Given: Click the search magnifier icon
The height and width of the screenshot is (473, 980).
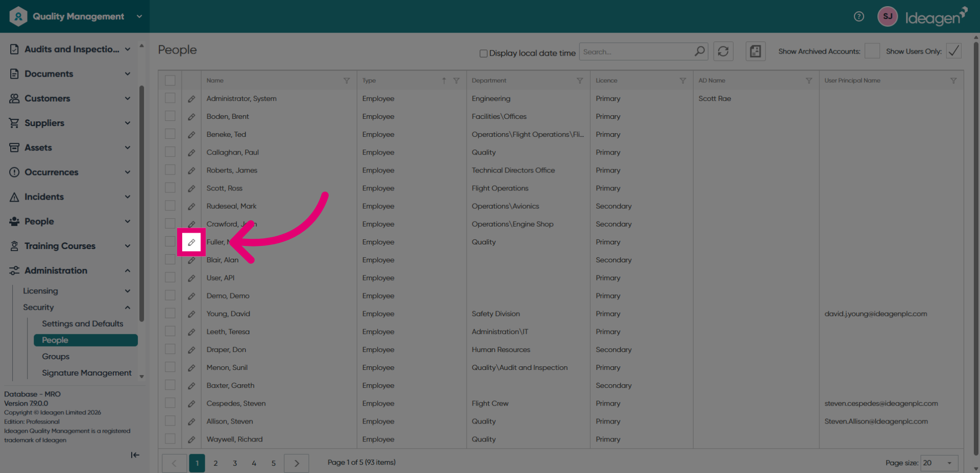Looking at the screenshot, I should click(699, 51).
